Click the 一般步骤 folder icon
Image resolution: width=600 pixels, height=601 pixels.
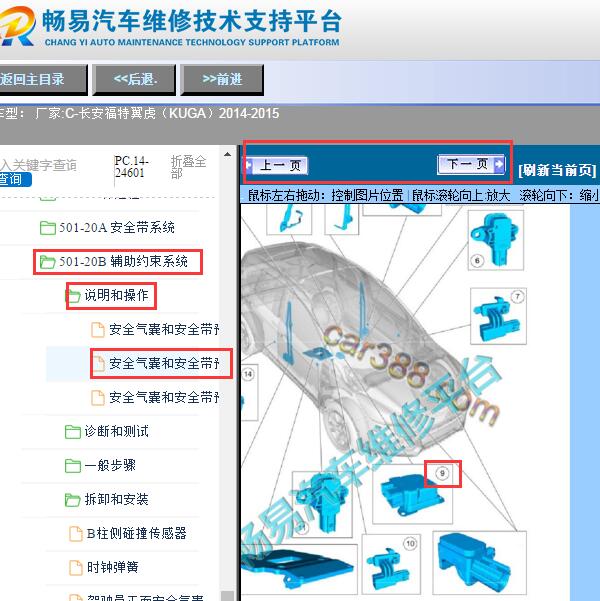(x=72, y=466)
